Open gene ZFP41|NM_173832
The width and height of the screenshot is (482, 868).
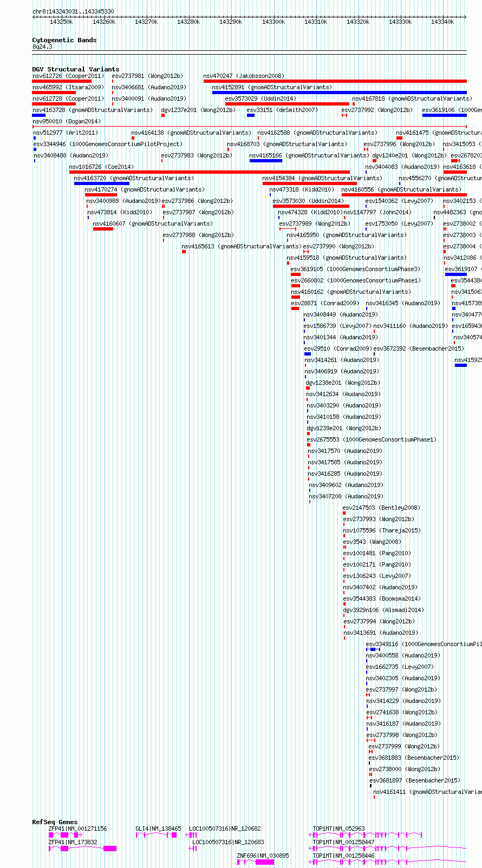[x=73, y=842]
